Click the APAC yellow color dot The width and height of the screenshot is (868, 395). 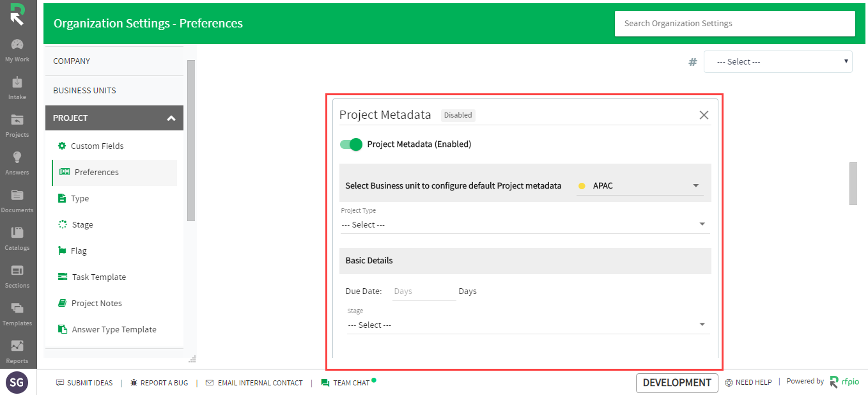click(x=582, y=186)
